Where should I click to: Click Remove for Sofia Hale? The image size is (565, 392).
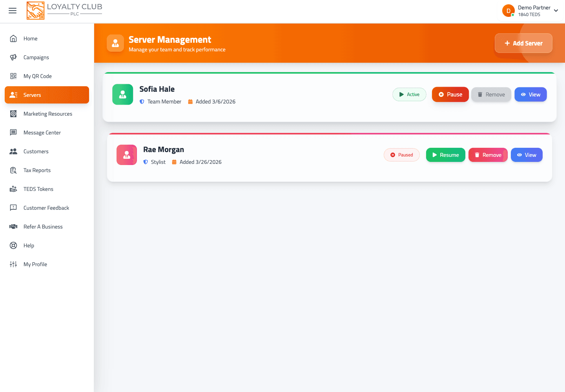pyautogui.click(x=491, y=94)
